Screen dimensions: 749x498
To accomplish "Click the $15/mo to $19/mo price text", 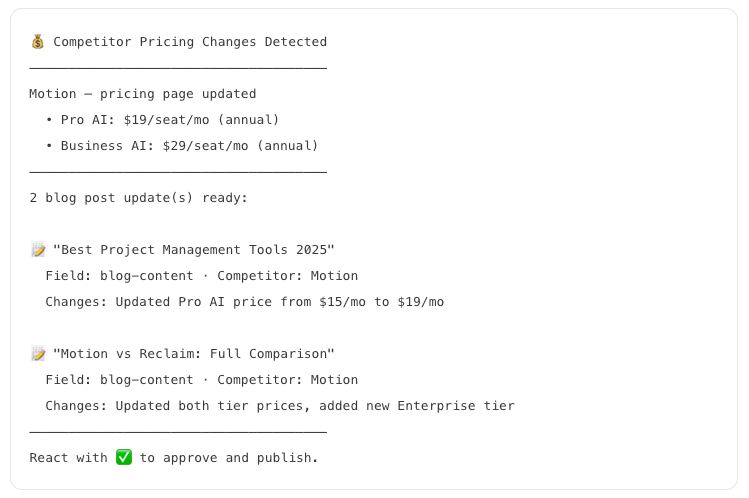I will tap(382, 302).
